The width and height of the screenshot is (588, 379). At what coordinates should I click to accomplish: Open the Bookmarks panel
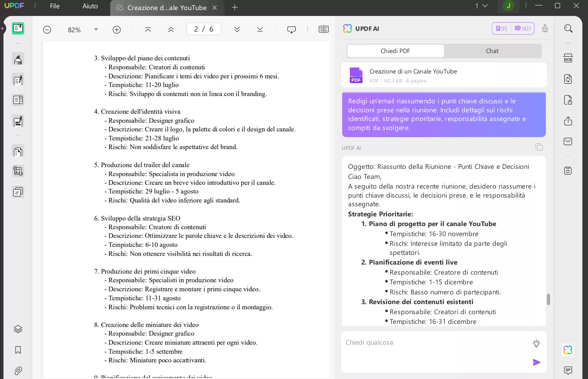point(18,350)
